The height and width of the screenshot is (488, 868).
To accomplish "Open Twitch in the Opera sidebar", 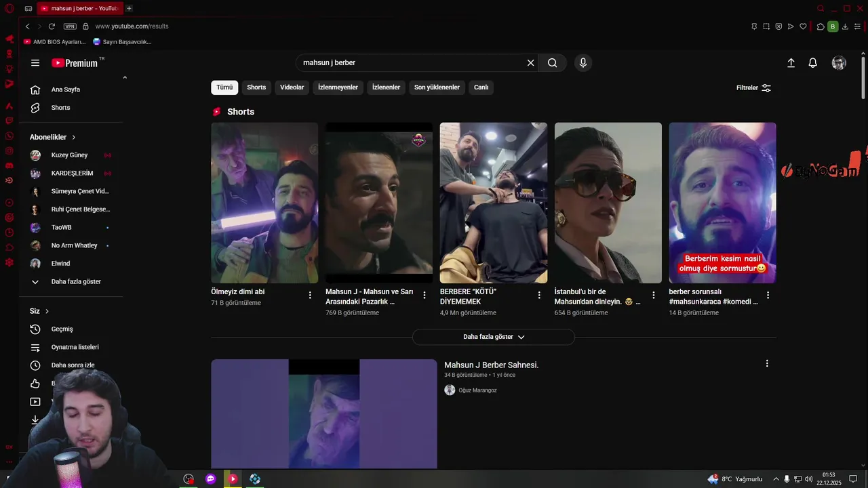I will pyautogui.click(x=9, y=121).
